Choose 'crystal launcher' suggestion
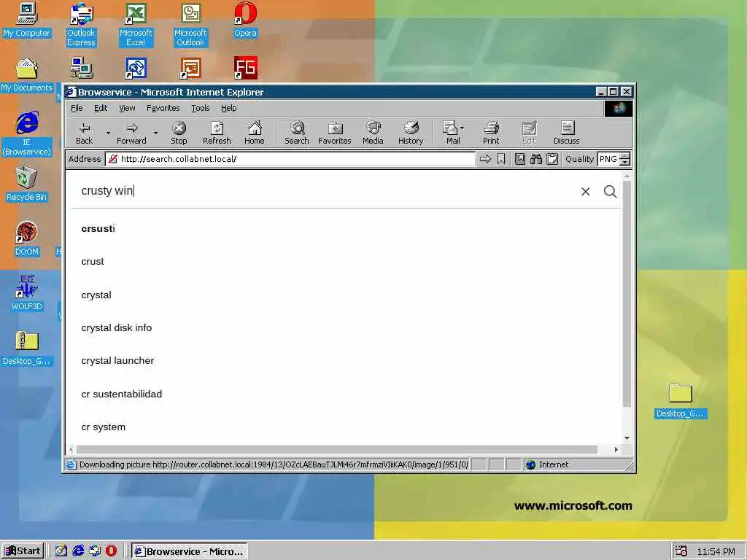 [117, 360]
